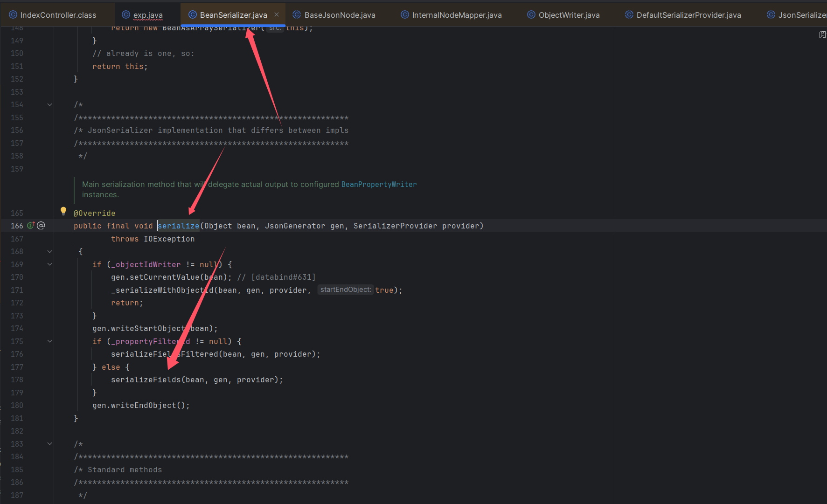Click the @ annotation gutter icon on line 166
The image size is (827, 504).
(41, 226)
